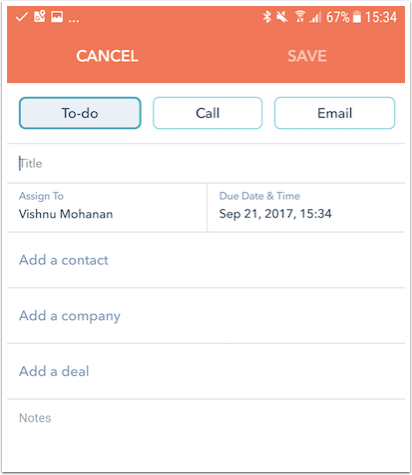412x475 pixels.
Task: Tap the Wi-Fi status icon
Action: (x=300, y=17)
